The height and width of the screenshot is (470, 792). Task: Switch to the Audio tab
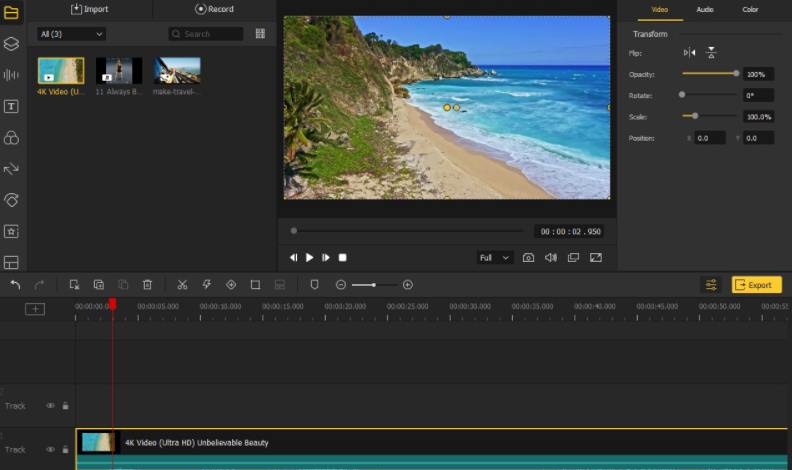click(705, 10)
